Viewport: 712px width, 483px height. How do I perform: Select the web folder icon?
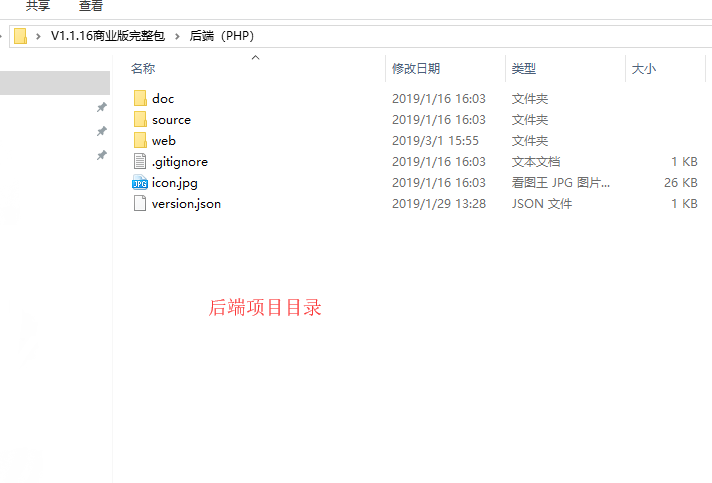click(x=140, y=141)
